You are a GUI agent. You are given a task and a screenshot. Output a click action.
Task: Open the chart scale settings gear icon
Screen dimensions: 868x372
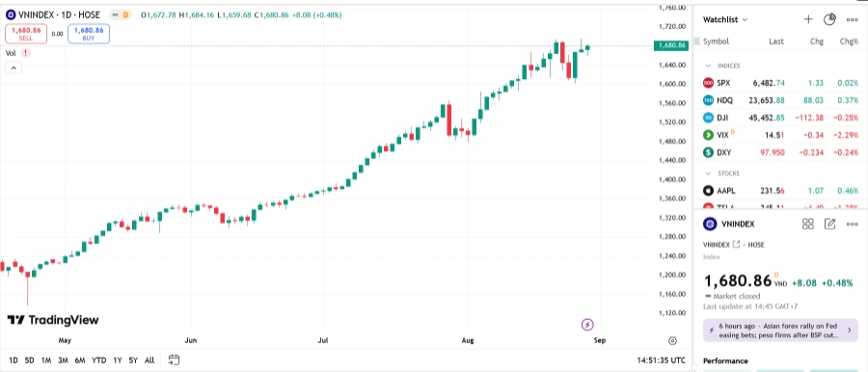click(x=672, y=340)
